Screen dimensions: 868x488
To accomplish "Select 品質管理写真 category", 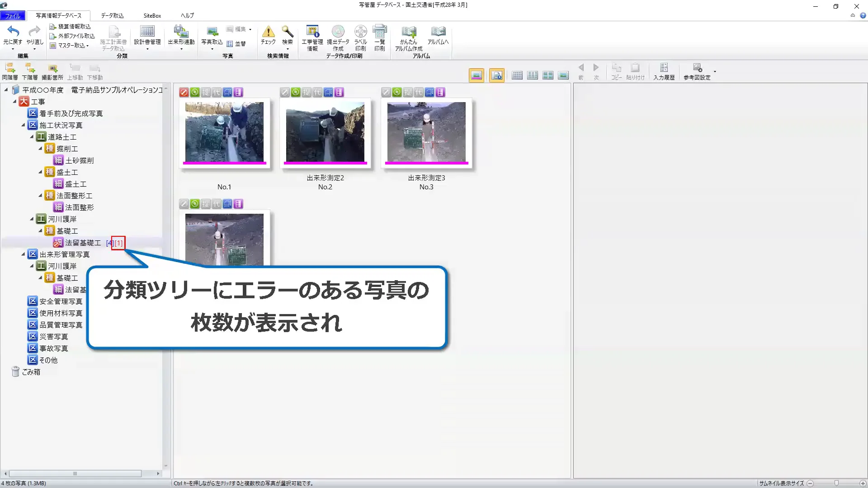I will point(55,325).
